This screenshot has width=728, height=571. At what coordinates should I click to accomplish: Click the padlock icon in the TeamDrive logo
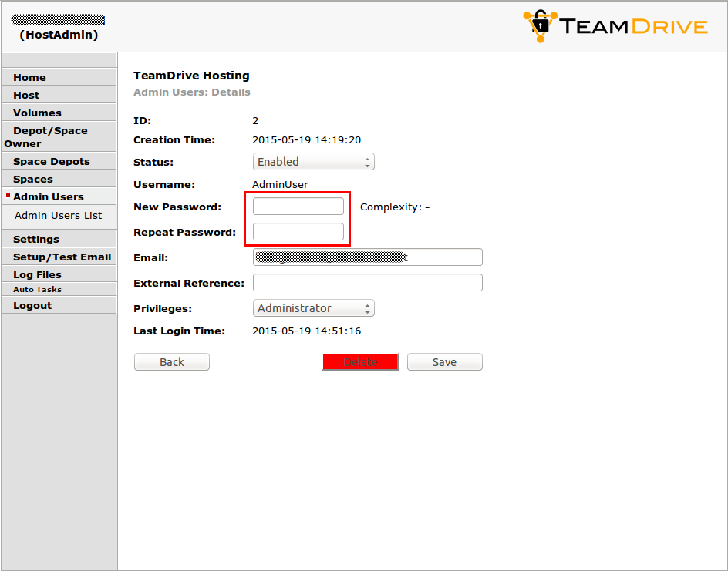click(x=541, y=23)
